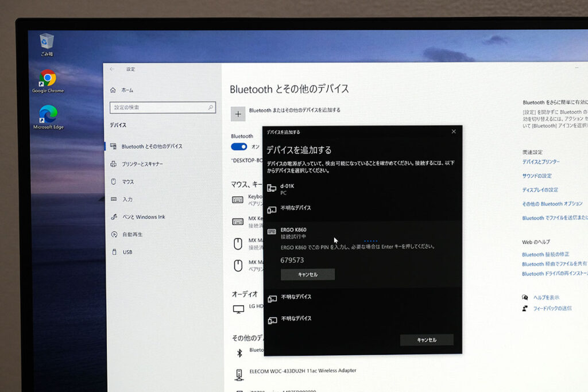The image size is (588, 392).
Task: Click the autoplay icon beside 自動再生
Action: point(114,234)
